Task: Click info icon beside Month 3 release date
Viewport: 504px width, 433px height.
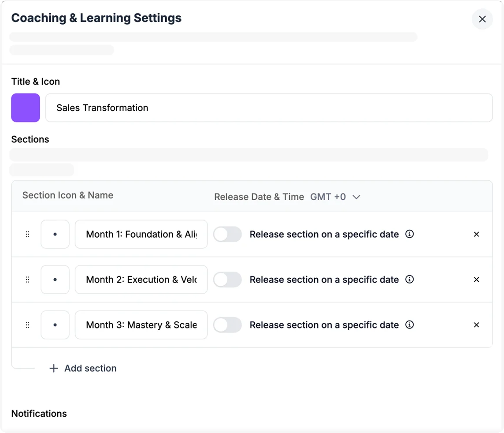Action: point(409,325)
